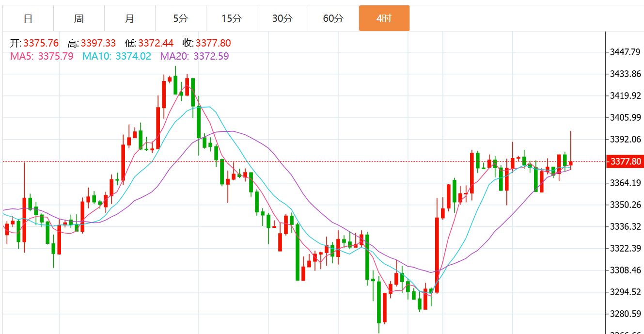Select the 高 high price 3397.33
644x334 pixels.
tap(98, 43)
